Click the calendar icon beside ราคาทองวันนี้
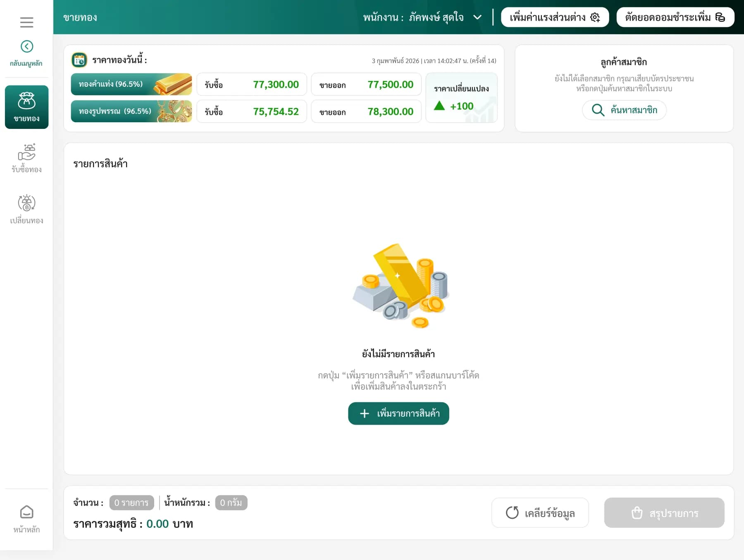744x560 pixels. pyautogui.click(x=79, y=60)
